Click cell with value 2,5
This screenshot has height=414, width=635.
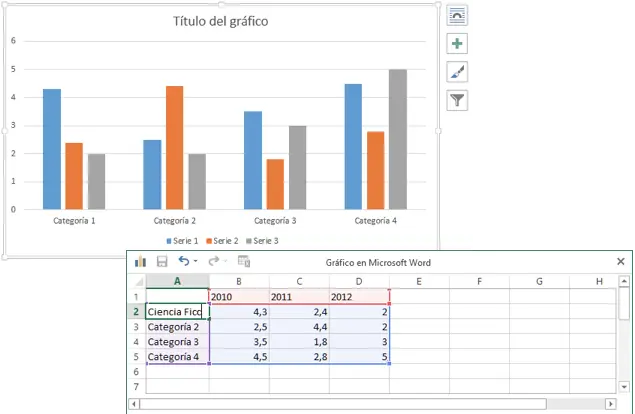(239, 327)
